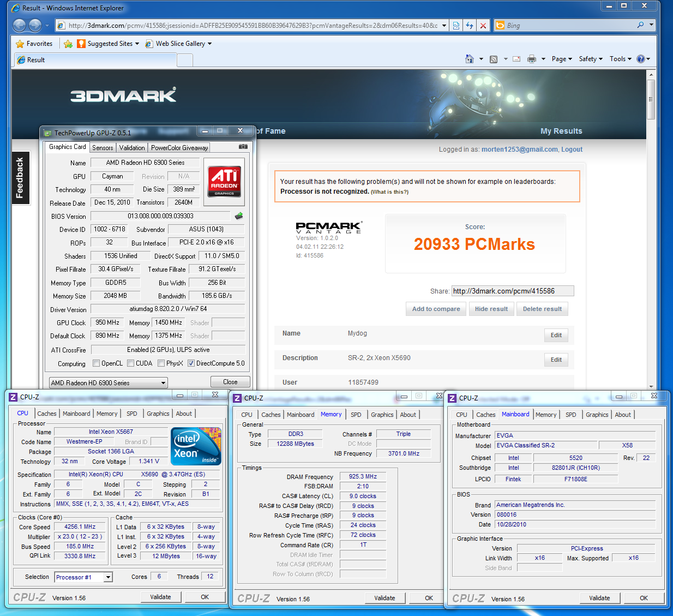Click the Delete result button
Image resolution: width=673 pixels, height=616 pixels.
[542, 309]
